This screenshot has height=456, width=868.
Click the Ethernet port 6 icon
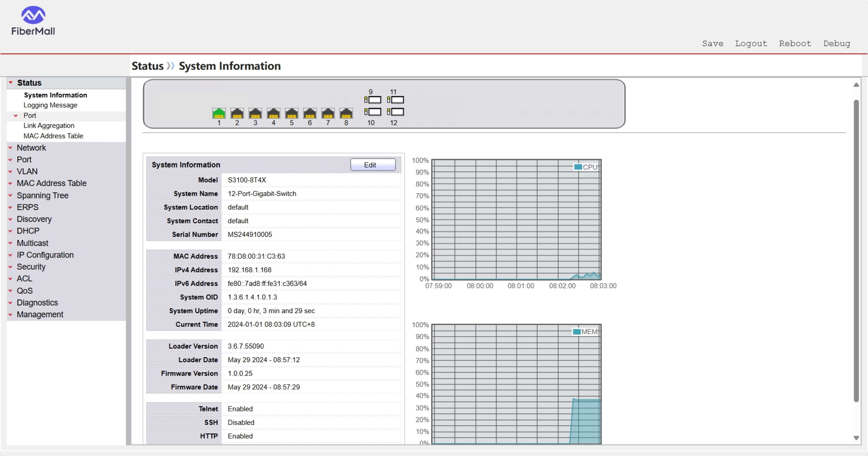(310, 113)
